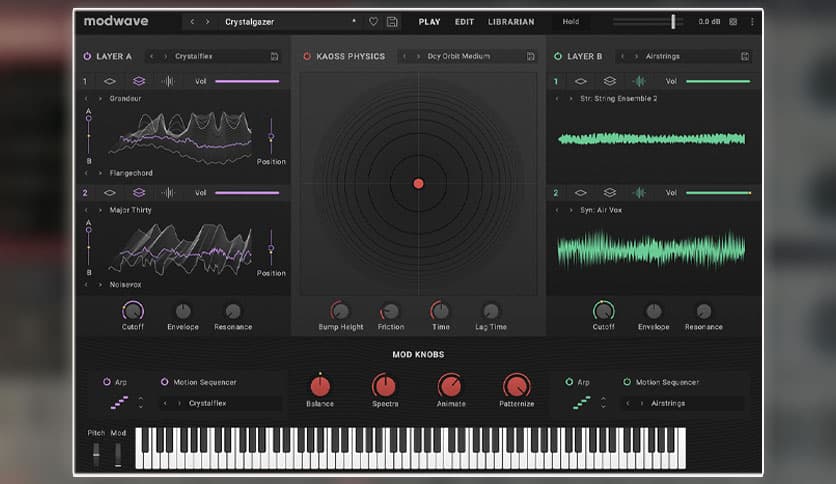836x484 pixels.
Task: Click the Patternize mod knob
Action: 516,386
